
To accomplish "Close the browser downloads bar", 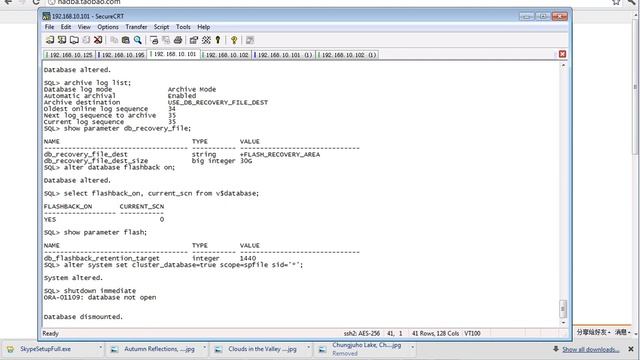I will tap(631, 349).
